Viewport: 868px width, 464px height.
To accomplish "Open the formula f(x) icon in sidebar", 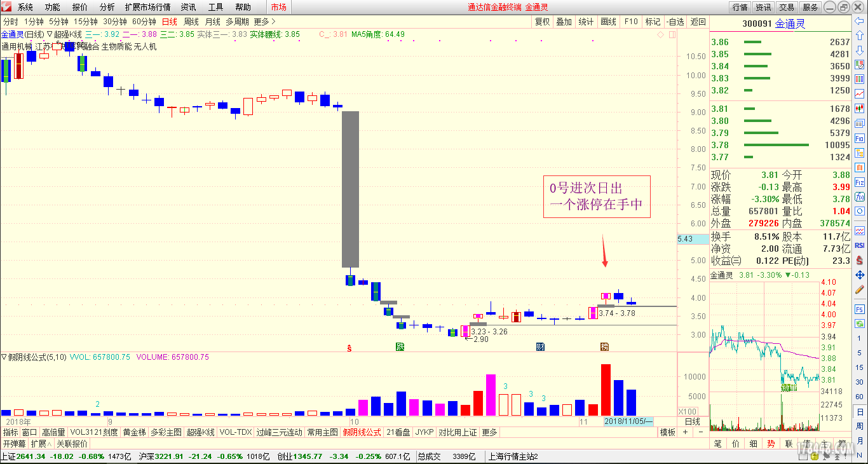I will tap(860, 196).
